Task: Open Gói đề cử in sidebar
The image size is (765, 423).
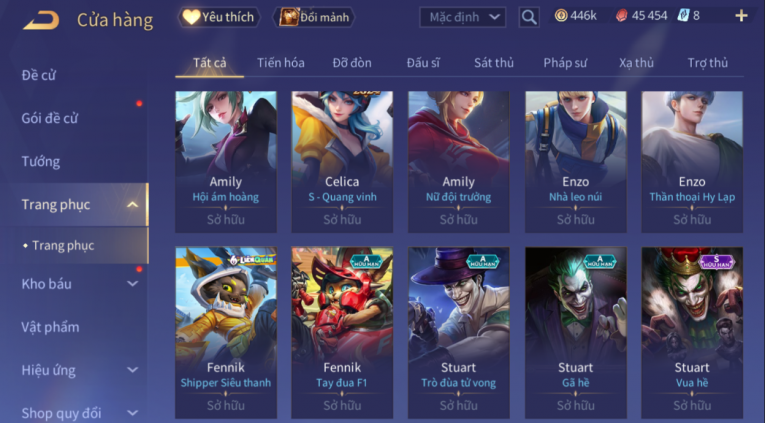Action: [50, 118]
